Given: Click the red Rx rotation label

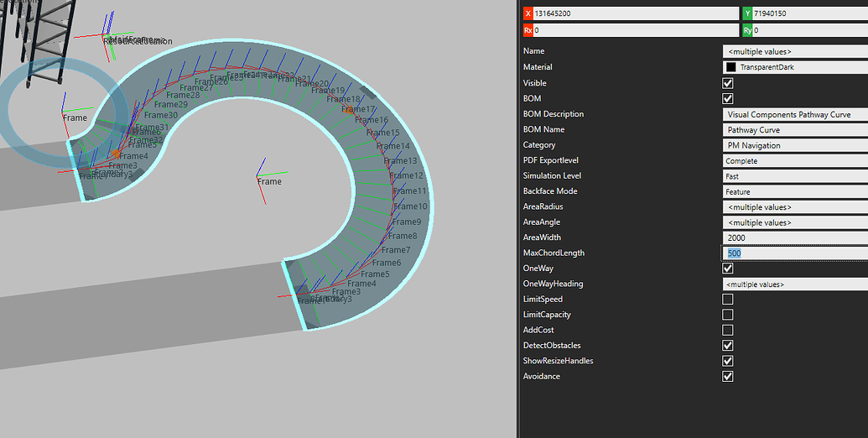Looking at the screenshot, I should [528, 30].
